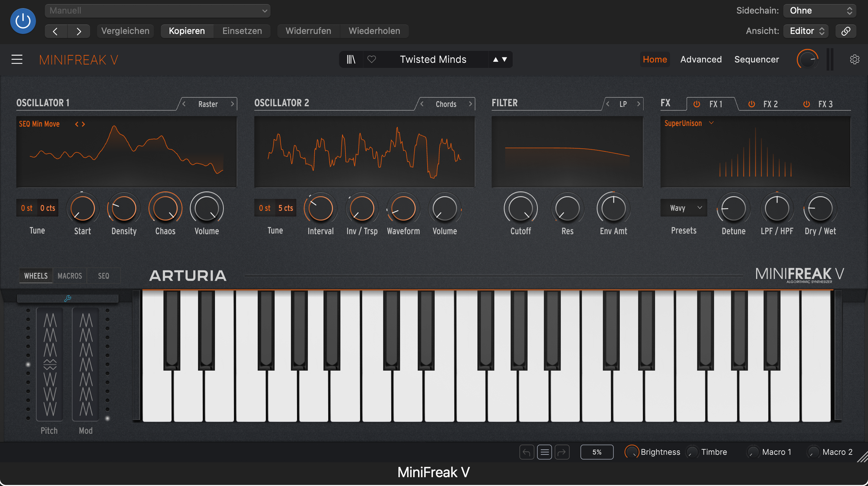The image size is (868, 486).
Task: Select next filter type arrow
Action: click(638, 104)
